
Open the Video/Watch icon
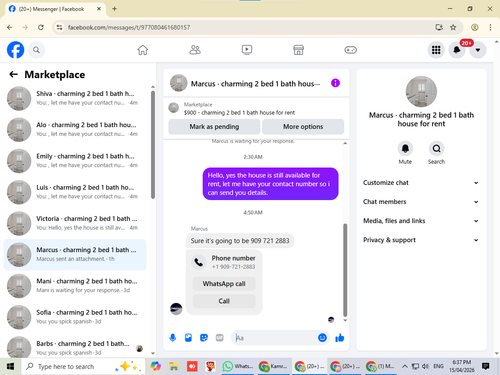tap(247, 50)
